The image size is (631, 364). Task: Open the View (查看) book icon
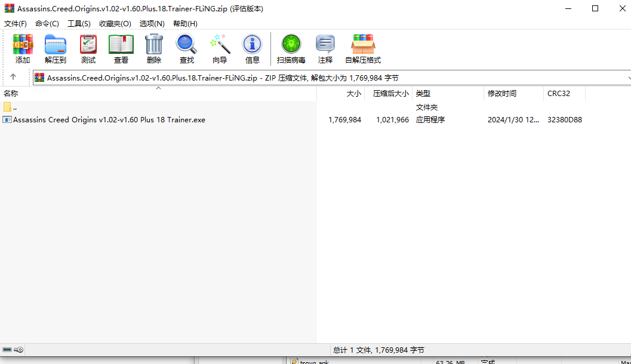coord(121,48)
